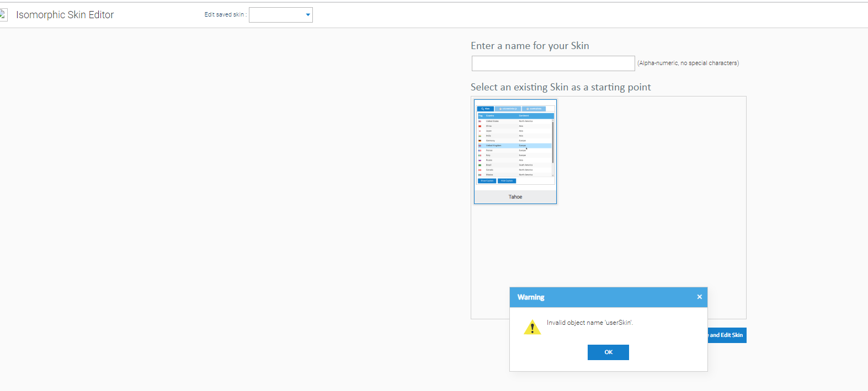This screenshot has width=868, height=391.
Task: Click the 'Edit saved skin :' label
Action: [225, 15]
